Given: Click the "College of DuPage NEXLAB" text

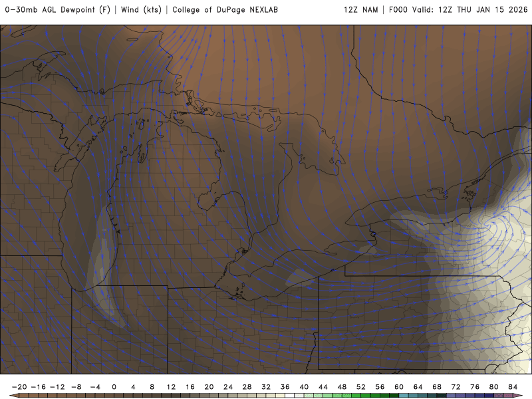Looking at the screenshot, I should (225, 10).
